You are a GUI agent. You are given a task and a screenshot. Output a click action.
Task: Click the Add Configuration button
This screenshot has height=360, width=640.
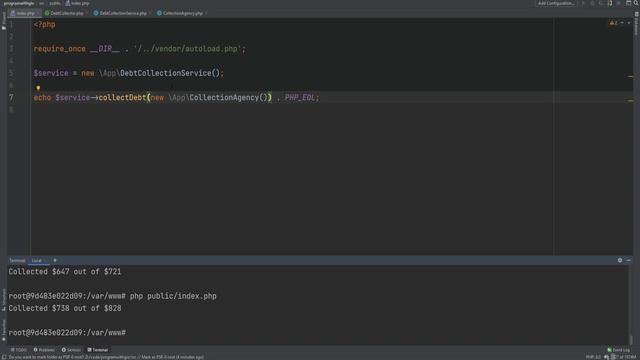556,3
